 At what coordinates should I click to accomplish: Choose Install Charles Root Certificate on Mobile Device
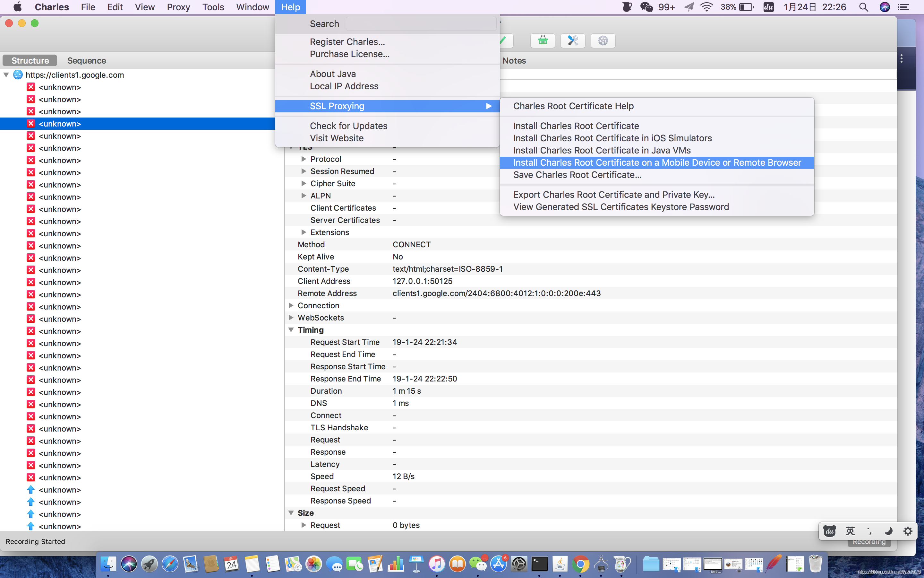(657, 162)
